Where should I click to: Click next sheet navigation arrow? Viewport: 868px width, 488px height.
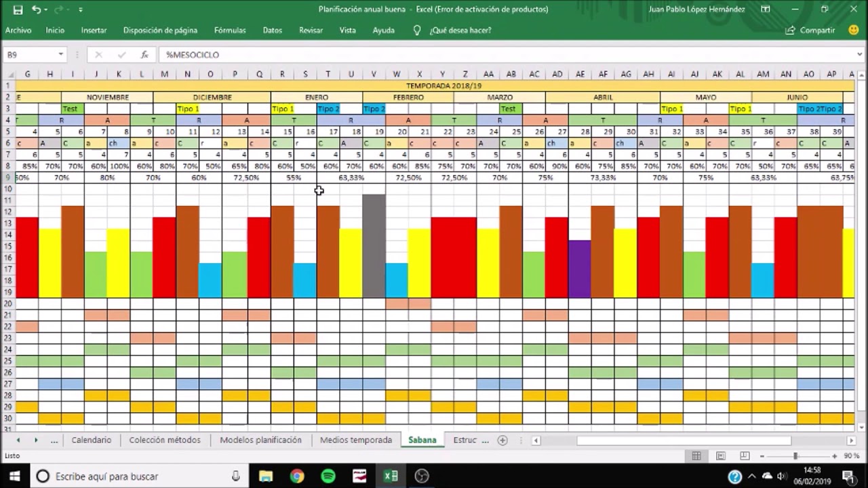[x=36, y=440]
